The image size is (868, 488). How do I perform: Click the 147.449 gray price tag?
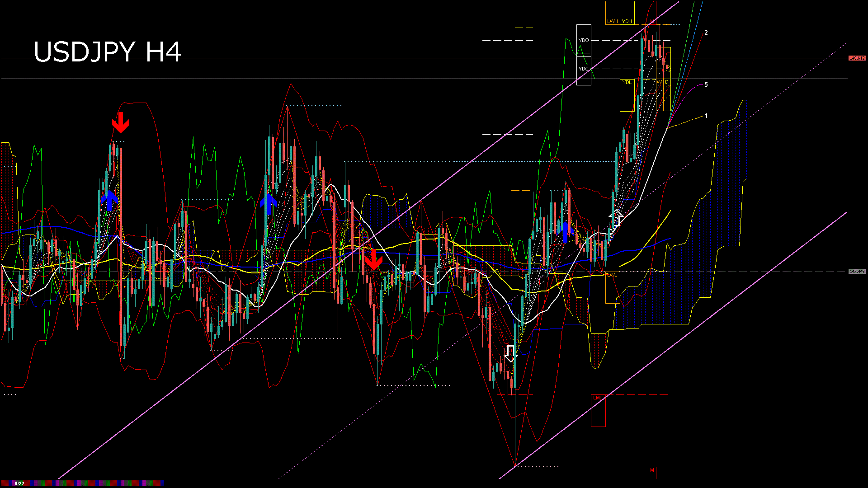[x=857, y=272]
